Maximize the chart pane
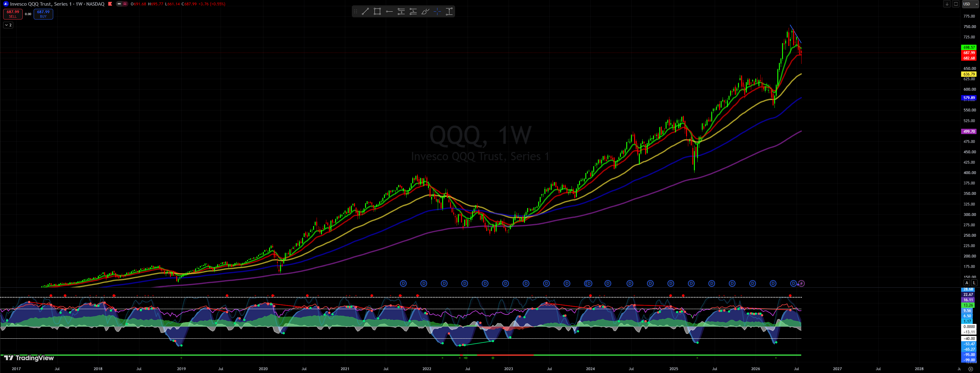This screenshot has width=980, height=373. click(956, 4)
